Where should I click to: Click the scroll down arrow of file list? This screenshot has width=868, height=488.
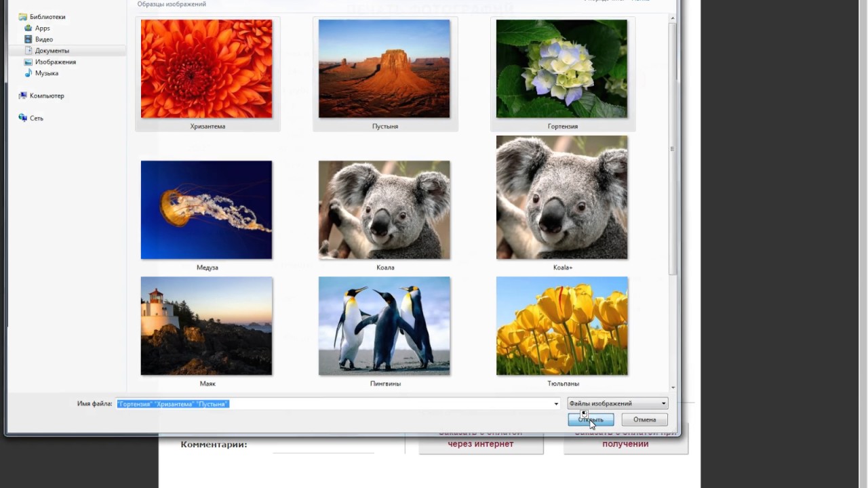click(x=673, y=388)
